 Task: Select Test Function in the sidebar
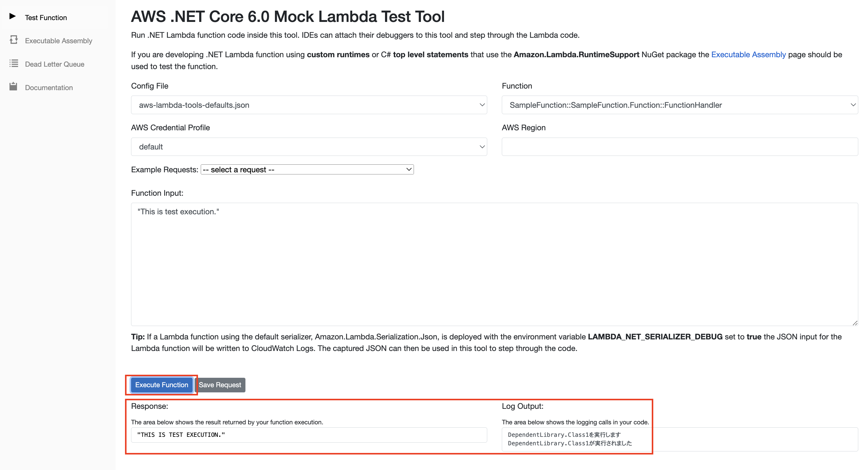[46, 17]
